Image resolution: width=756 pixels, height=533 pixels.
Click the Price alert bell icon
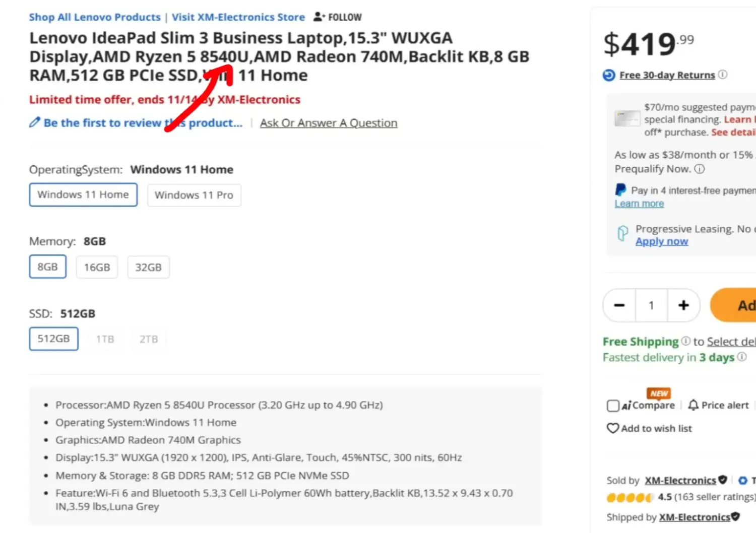pyautogui.click(x=694, y=405)
